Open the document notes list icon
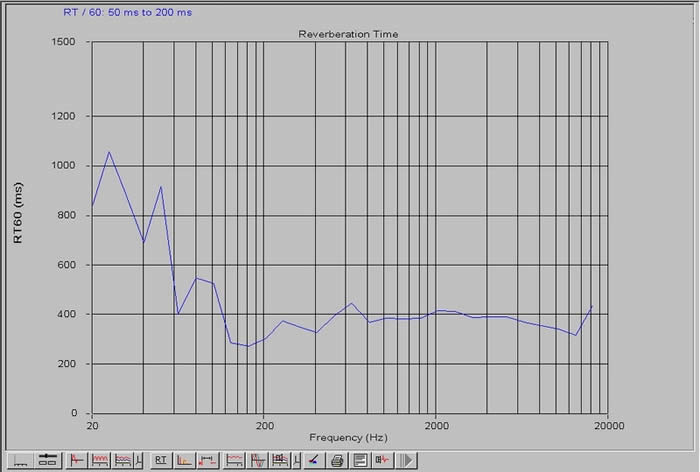 pyautogui.click(x=360, y=460)
